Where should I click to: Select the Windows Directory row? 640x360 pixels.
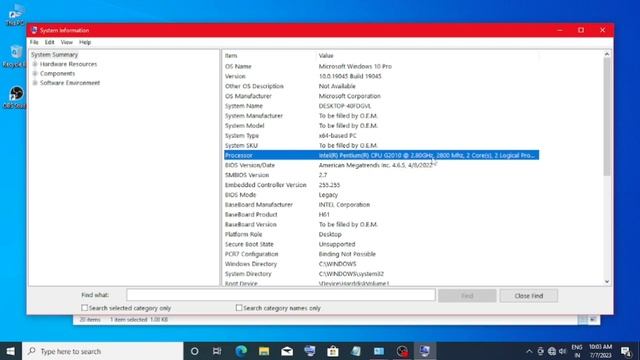tap(381, 264)
